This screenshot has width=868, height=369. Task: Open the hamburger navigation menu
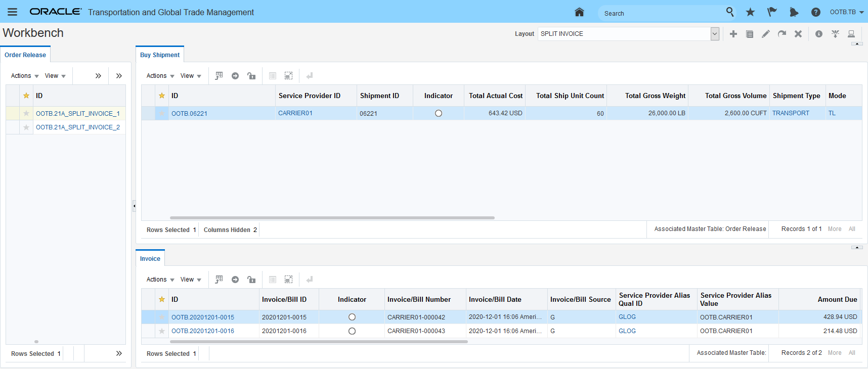pyautogui.click(x=12, y=12)
